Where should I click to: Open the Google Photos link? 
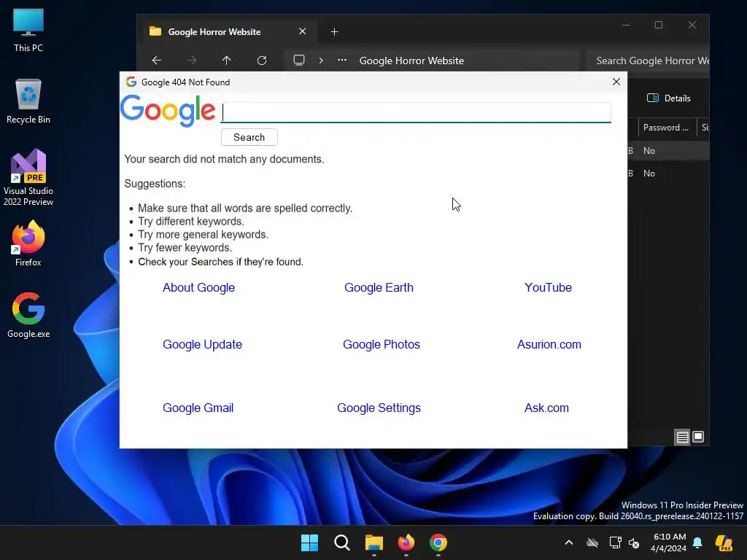pyautogui.click(x=381, y=344)
